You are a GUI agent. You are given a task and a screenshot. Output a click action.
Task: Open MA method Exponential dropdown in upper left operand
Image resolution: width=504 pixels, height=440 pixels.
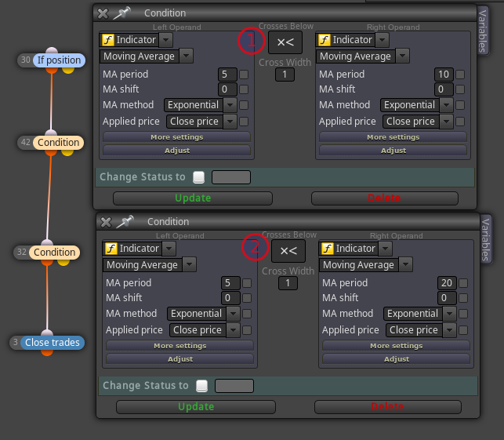tap(230, 105)
